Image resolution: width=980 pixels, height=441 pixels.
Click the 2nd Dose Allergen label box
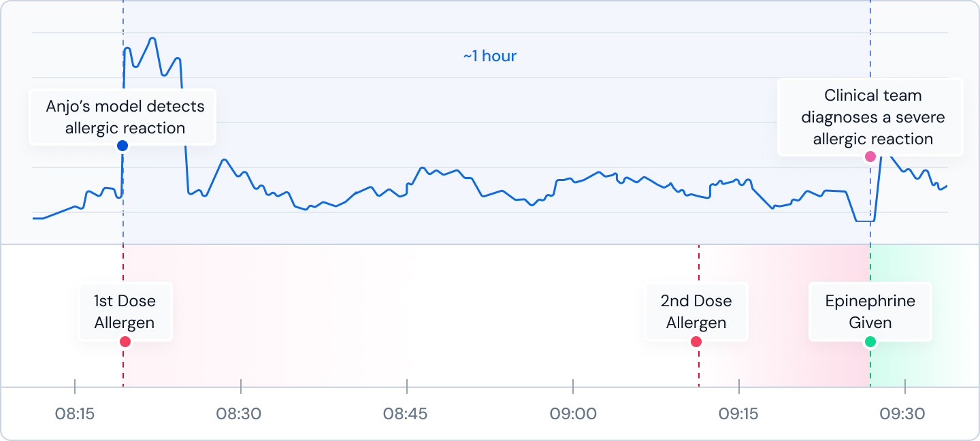[x=696, y=312]
